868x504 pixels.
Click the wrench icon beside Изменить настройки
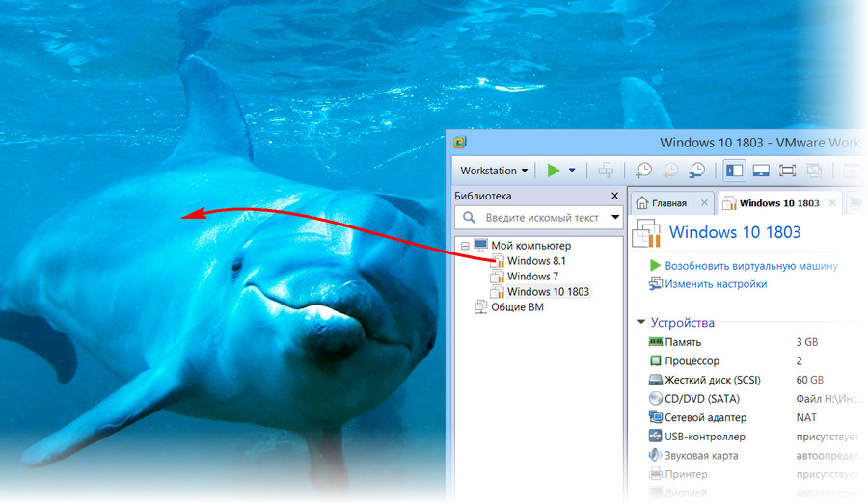pyautogui.click(x=656, y=284)
